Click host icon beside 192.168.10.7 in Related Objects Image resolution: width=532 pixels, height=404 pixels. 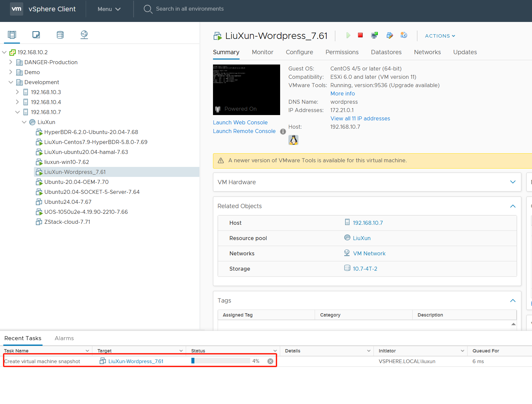pos(347,222)
